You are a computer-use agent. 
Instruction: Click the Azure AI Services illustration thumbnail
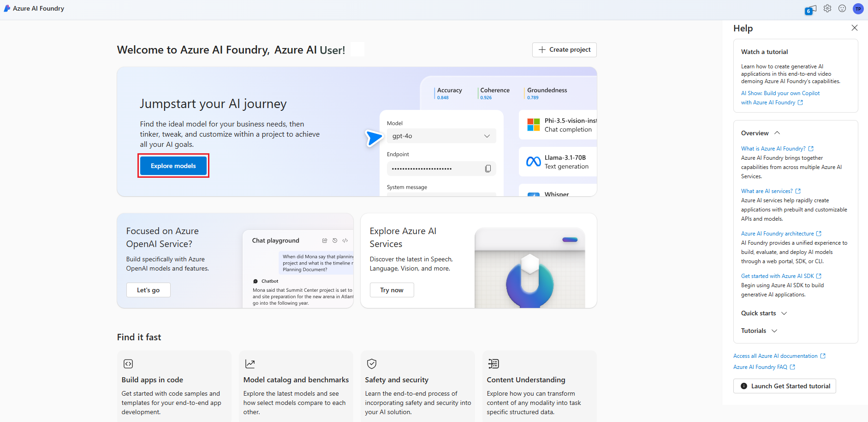[x=530, y=268]
